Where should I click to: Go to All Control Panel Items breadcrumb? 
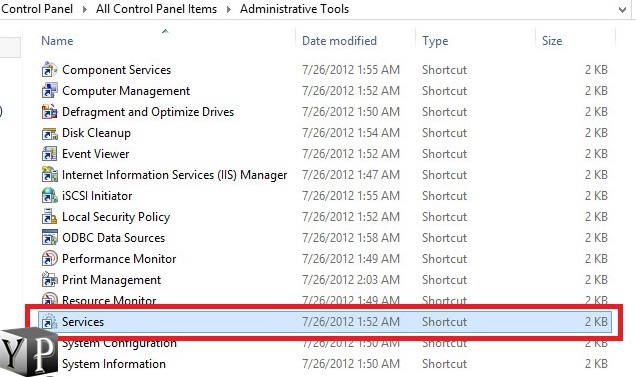156,9
